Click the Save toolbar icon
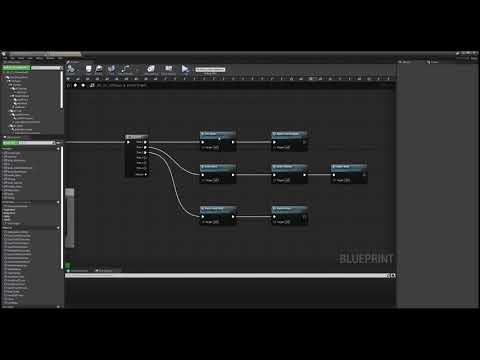Viewport: 480px width, 360px height. click(88, 69)
